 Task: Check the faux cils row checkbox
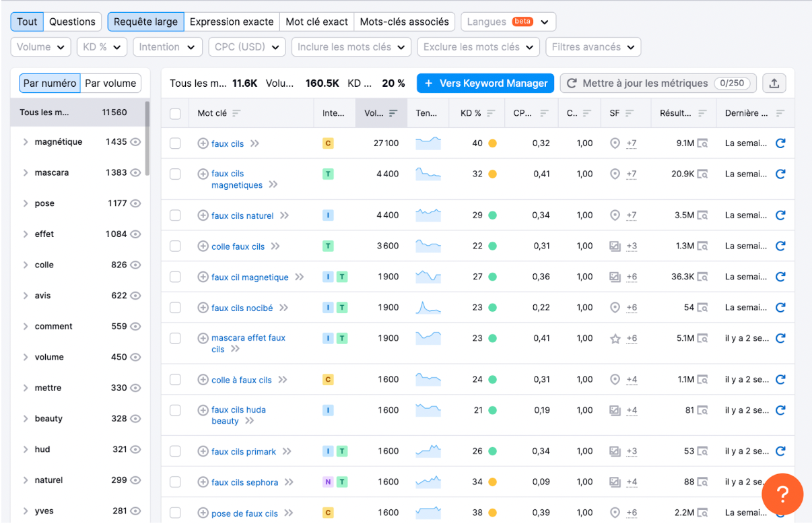[x=175, y=143]
